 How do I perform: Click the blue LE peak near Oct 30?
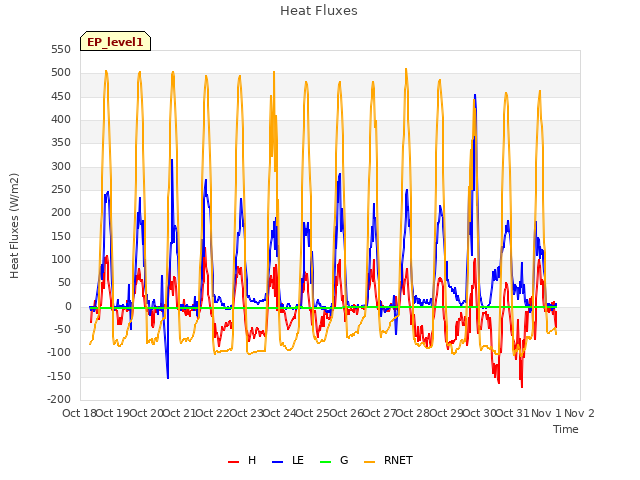coord(475,96)
